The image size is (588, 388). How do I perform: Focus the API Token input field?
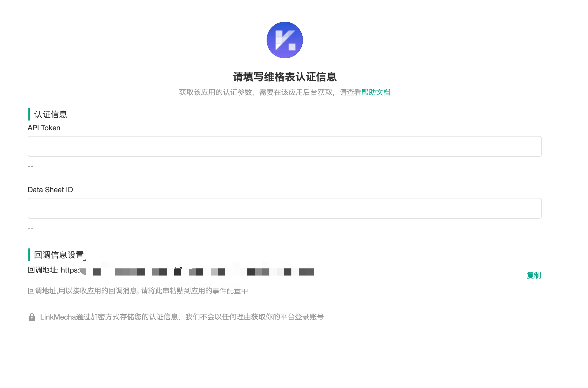pyautogui.click(x=284, y=146)
